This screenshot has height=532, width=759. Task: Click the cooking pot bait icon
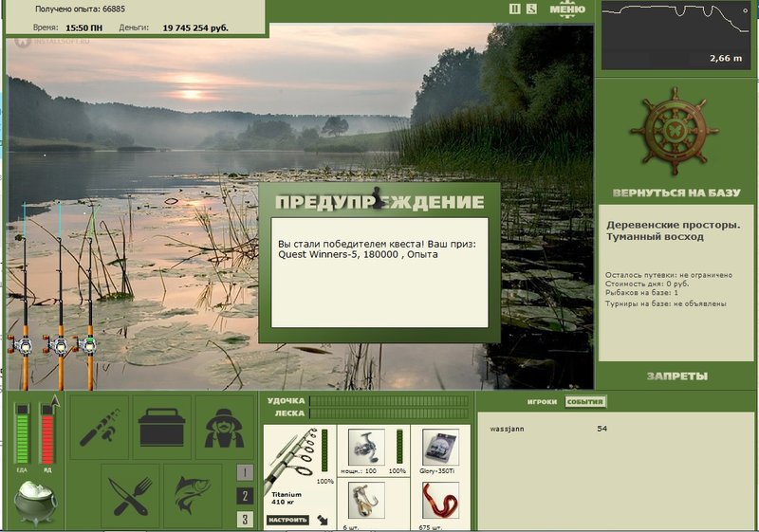point(34,504)
